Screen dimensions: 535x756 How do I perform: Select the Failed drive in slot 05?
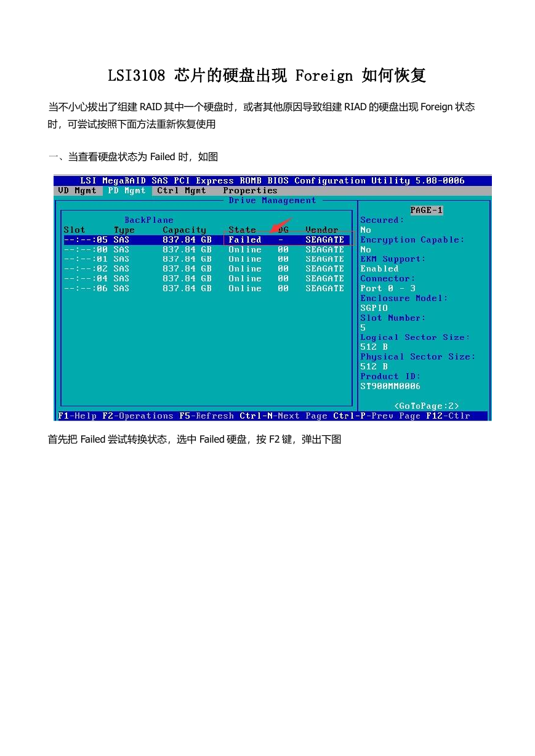[206, 239]
